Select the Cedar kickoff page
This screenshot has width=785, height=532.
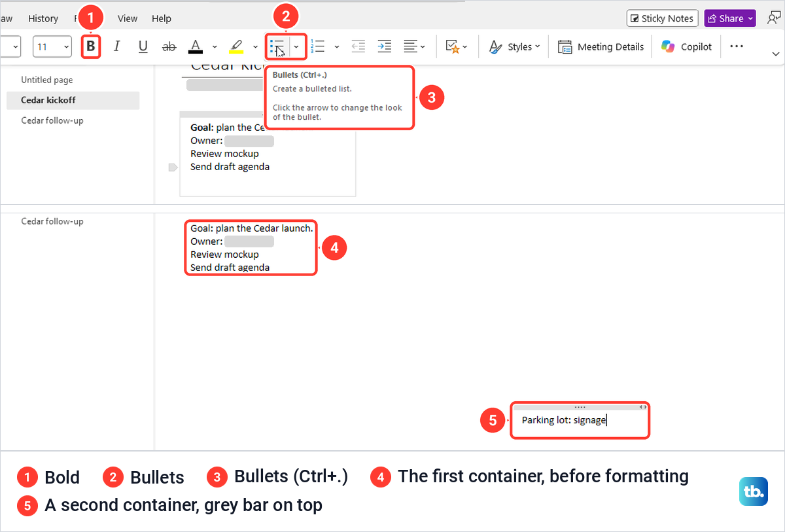tap(73, 100)
